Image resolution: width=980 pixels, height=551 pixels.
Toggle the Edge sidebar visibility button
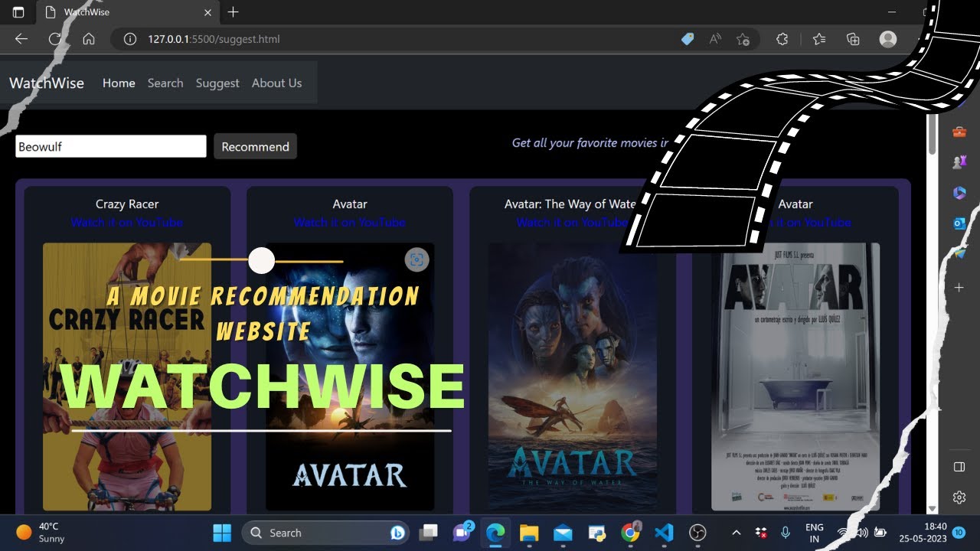point(959,467)
